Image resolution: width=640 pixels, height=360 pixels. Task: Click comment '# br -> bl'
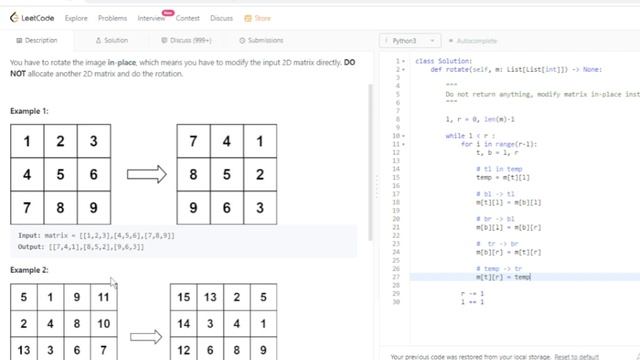(495, 219)
